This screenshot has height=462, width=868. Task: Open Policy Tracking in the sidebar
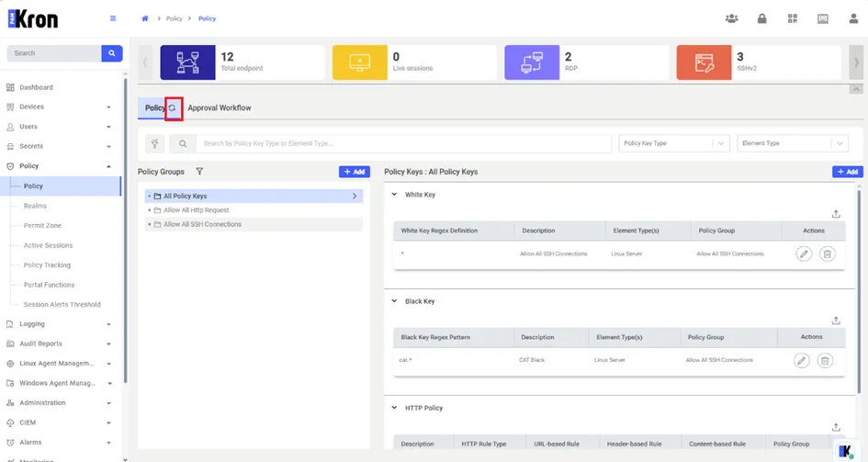coord(47,265)
